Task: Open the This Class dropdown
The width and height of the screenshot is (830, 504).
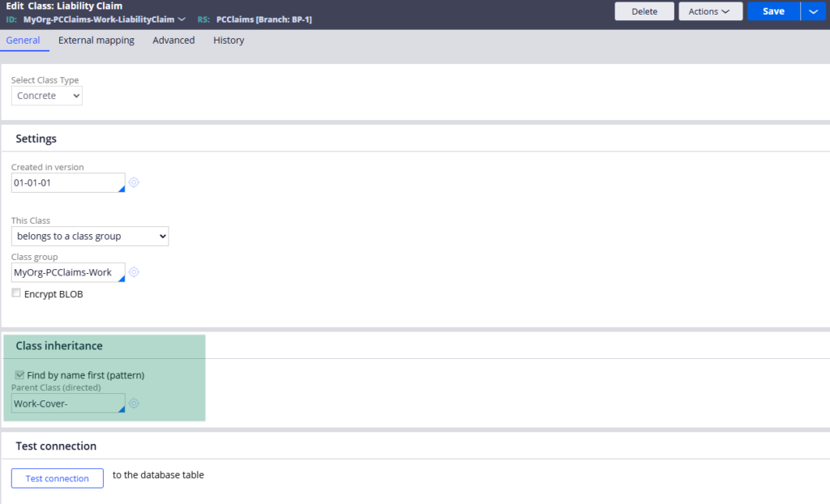Action: click(90, 236)
